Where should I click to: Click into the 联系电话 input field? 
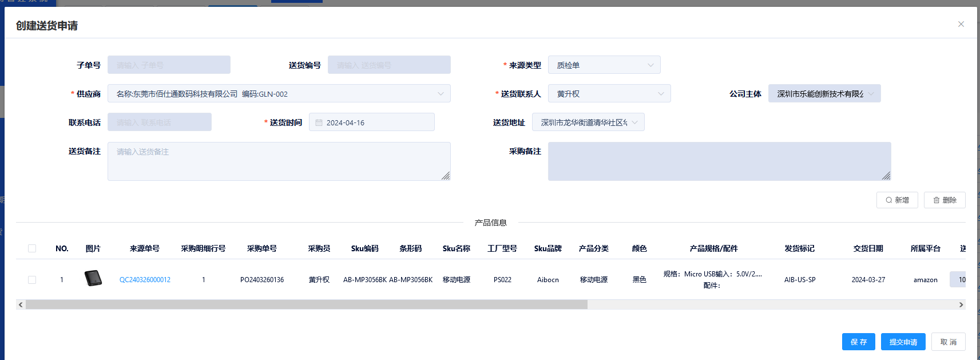point(160,122)
